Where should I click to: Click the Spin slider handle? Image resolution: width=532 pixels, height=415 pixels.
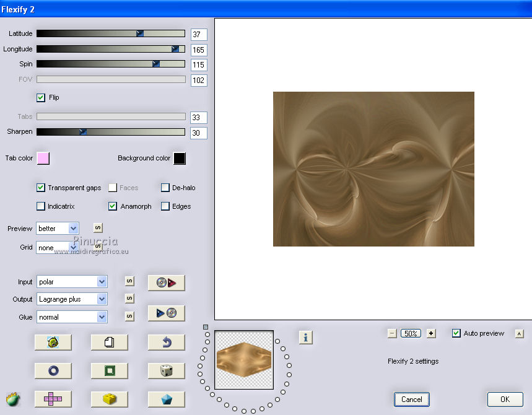[155, 64]
